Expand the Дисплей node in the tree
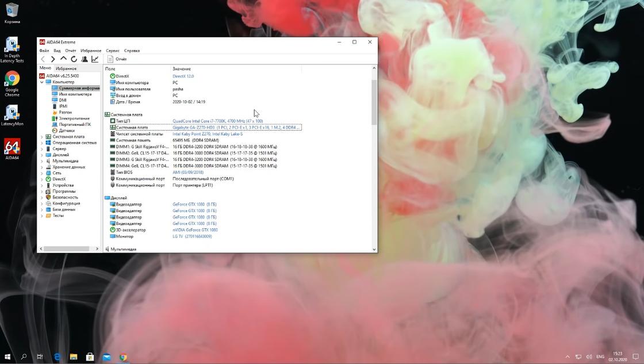This screenshot has height=364, width=644. [x=42, y=155]
